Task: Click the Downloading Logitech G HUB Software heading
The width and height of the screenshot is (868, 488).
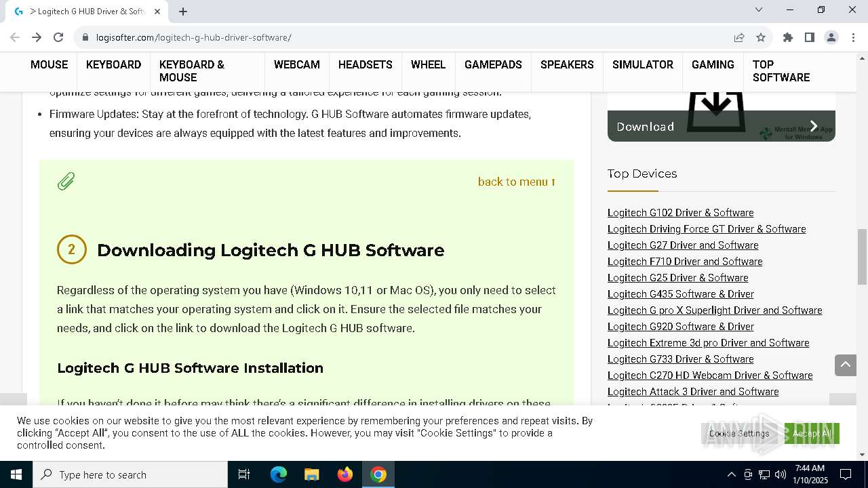Action: (x=271, y=250)
